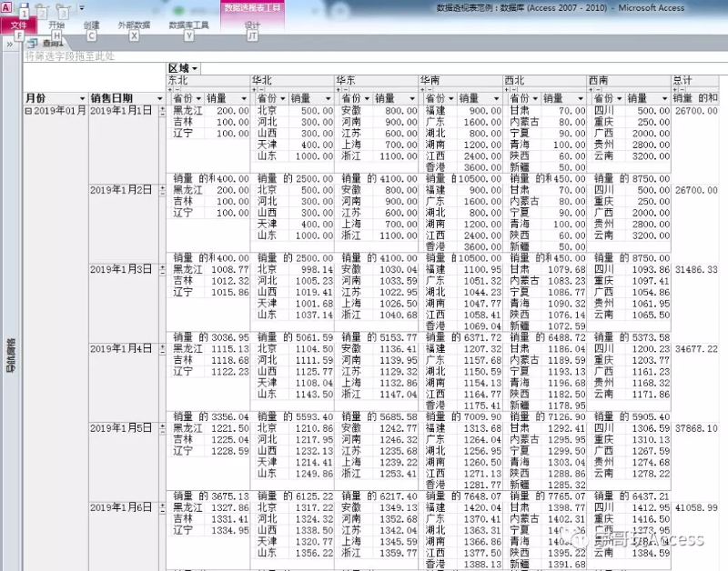Open the 区域 field dropdown
The image size is (728, 571).
tap(195, 69)
